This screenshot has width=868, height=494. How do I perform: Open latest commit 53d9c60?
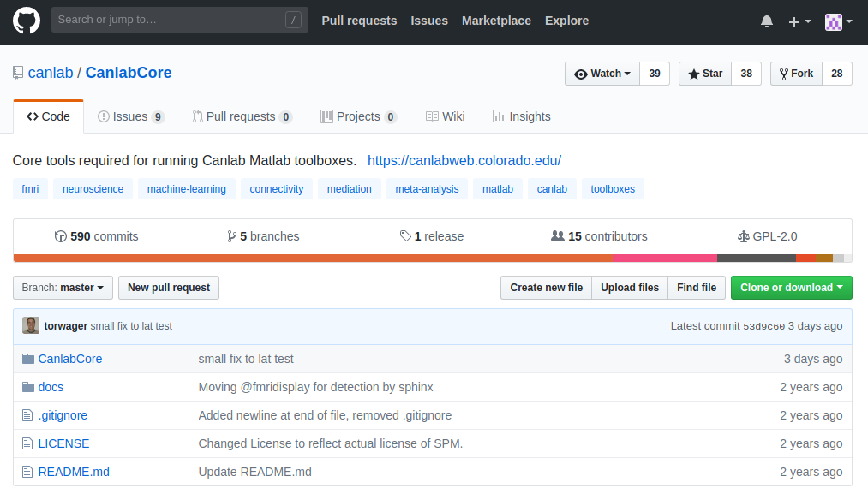point(764,326)
